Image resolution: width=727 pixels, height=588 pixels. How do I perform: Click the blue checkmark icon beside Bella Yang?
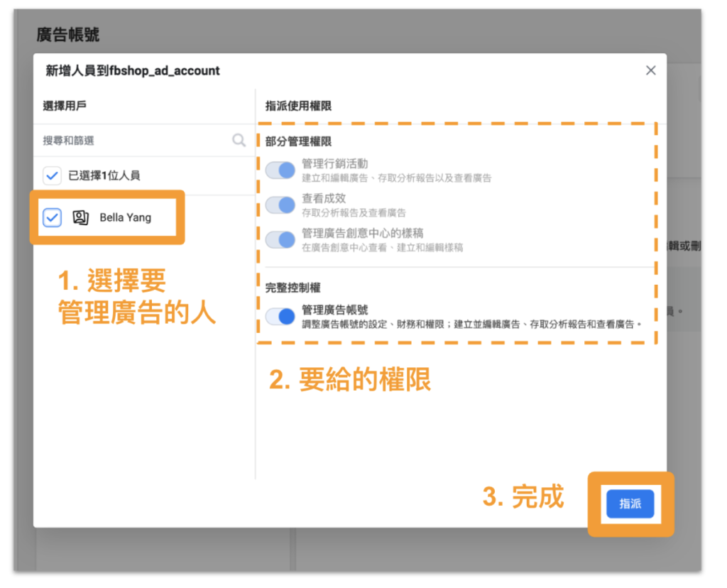(52, 217)
